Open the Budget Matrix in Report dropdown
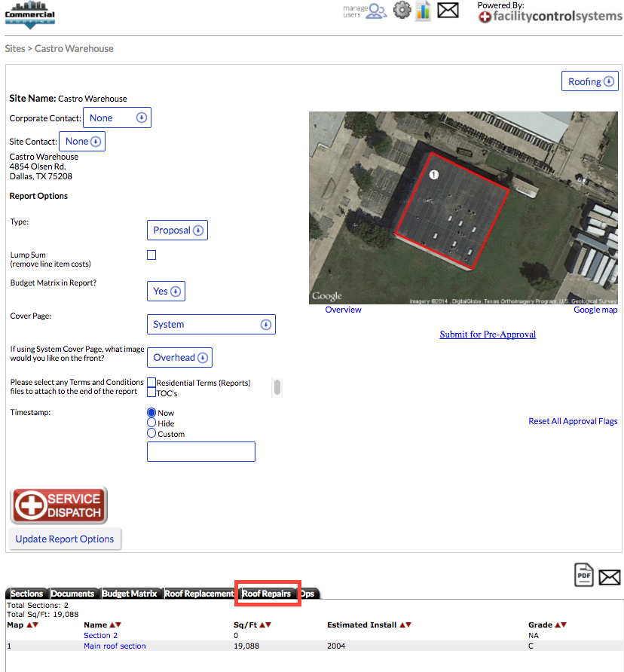Viewport: 624px width, 672px height. 166,291
